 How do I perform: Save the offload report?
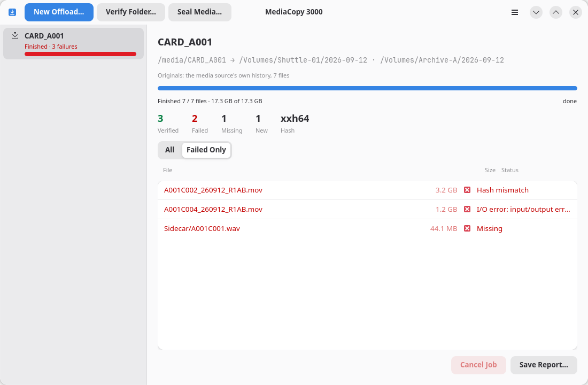pos(544,365)
